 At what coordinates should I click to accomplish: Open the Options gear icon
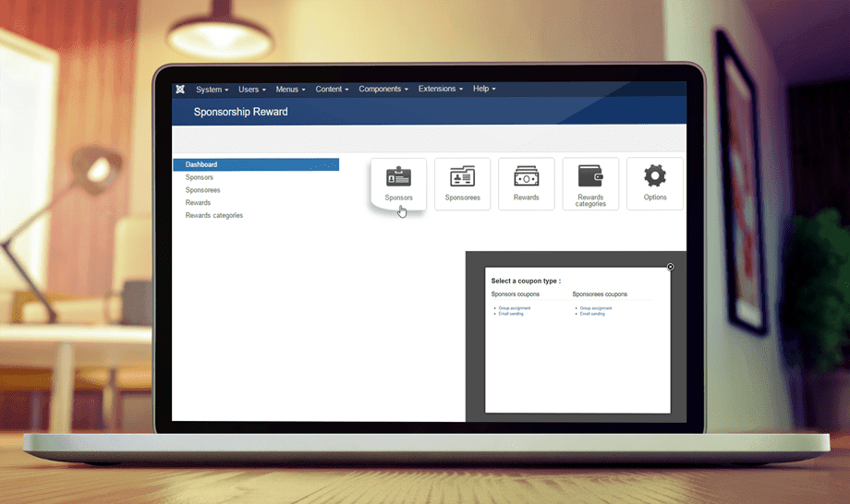point(654,183)
